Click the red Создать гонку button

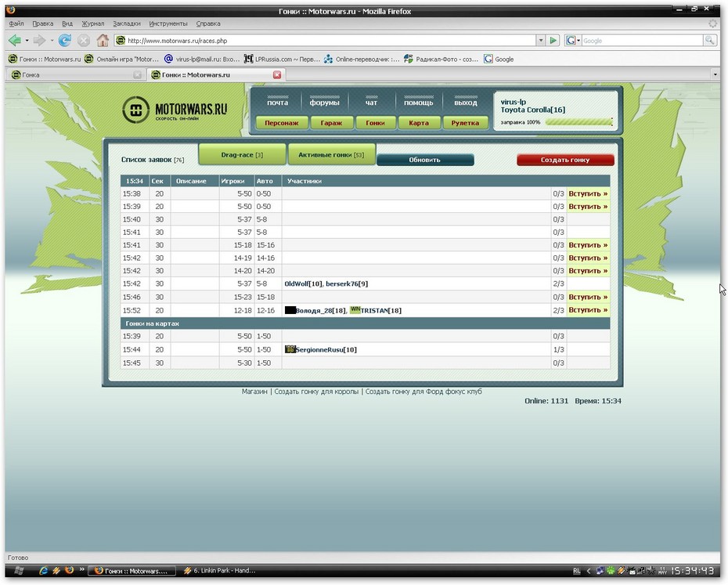tap(565, 160)
